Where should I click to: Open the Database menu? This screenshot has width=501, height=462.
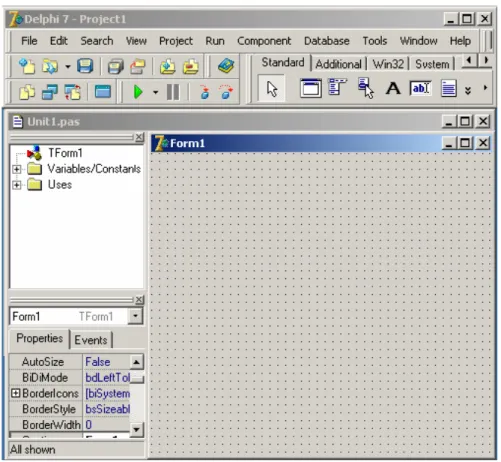click(x=327, y=41)
